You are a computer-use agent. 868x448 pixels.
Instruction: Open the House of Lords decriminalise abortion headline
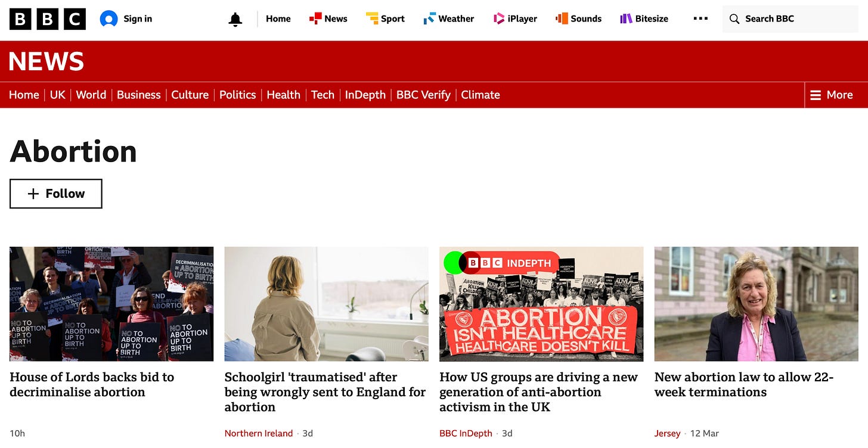pos(92,384)
